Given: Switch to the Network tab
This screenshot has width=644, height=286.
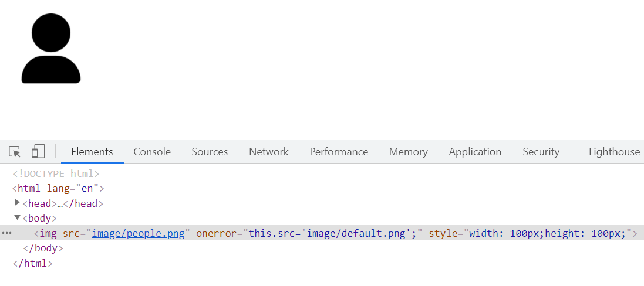Looking at the screenshot, I should coord(269,152).
